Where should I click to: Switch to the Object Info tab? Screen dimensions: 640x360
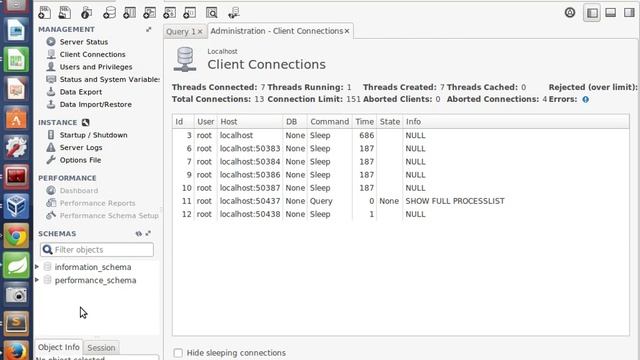click(x=58, y=347)
